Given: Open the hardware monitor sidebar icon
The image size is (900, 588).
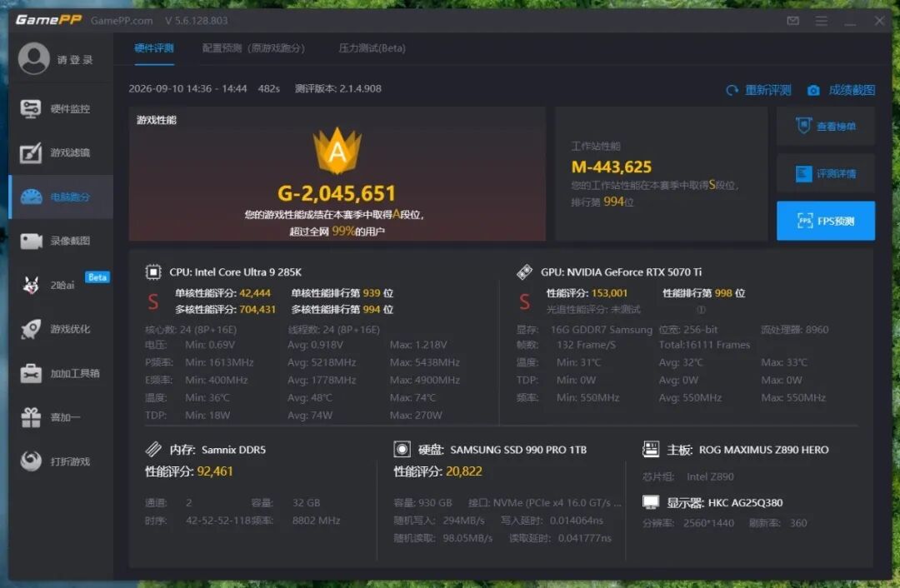Looking at the screenshot, I should click(x=31, y=108).
